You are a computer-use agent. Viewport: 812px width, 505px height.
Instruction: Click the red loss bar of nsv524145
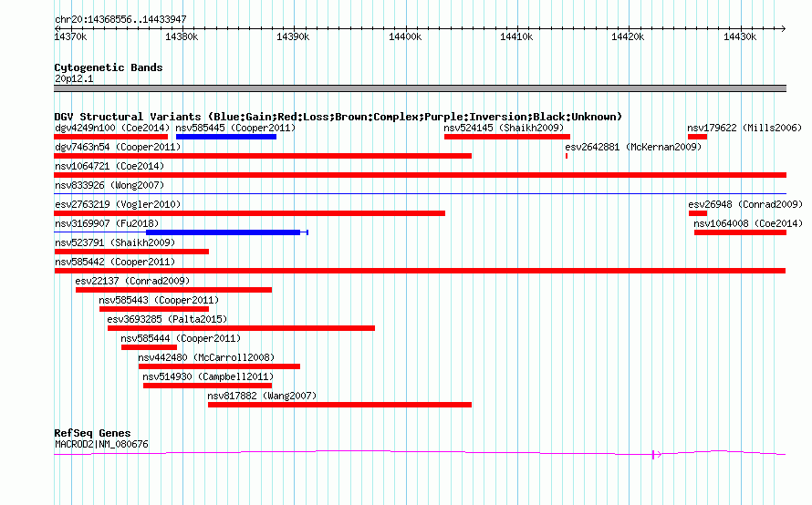[507, 137]
